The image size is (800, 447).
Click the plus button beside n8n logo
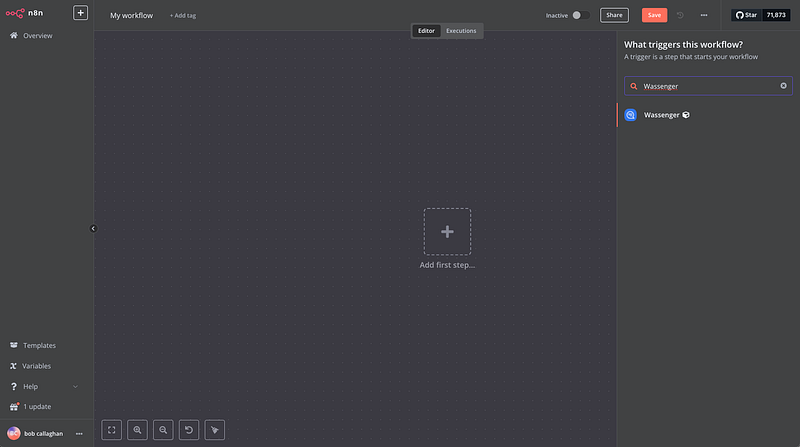tap(81, 14)
